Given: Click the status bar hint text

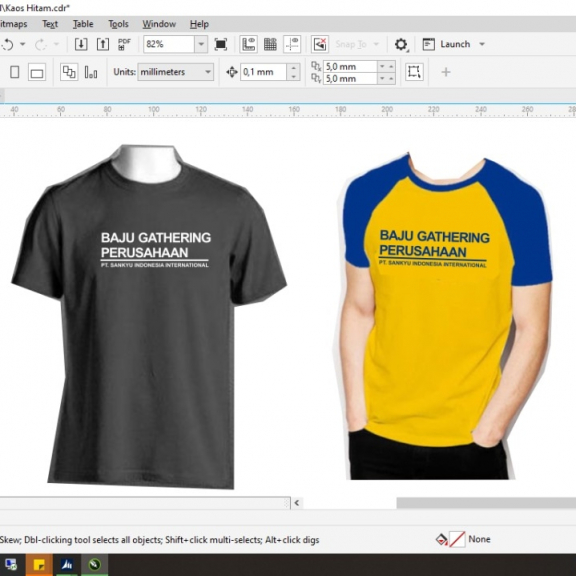Looking at the screenshot, I should tap(160, 540).
